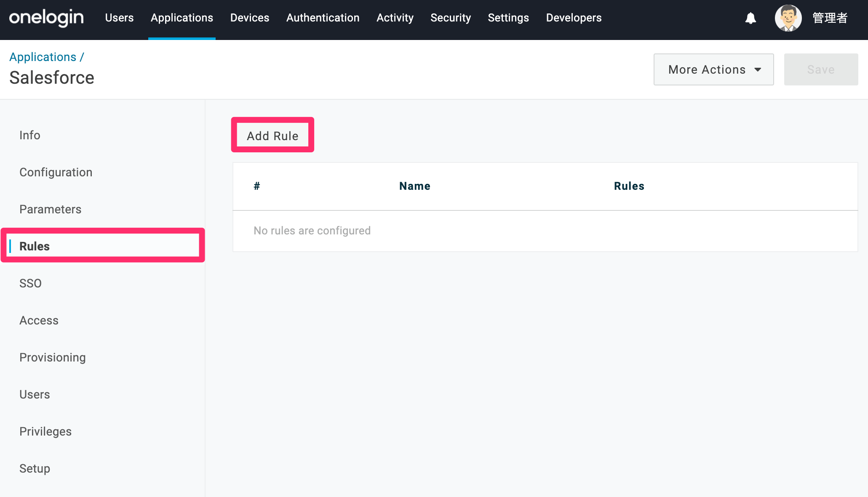Open the notifications bell icon
The height and width of the screenshot is (497, 868).
pyautogui.click(x=750, y=18)
